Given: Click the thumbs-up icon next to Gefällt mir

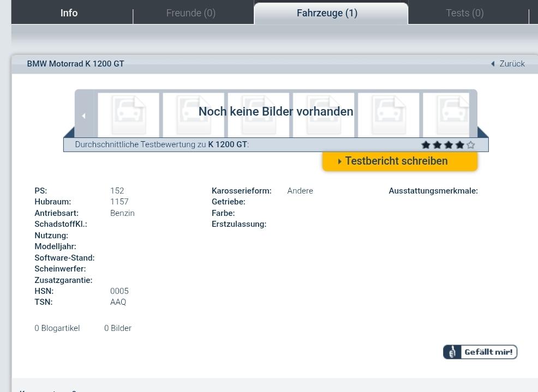Looking at the screenshot, I should click(452, 352).
